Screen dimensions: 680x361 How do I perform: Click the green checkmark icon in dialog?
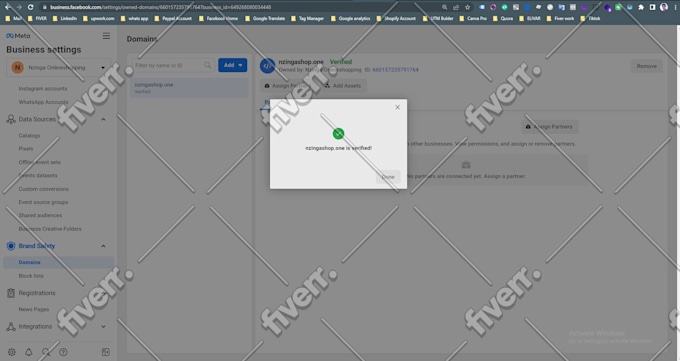coord(338,134)
